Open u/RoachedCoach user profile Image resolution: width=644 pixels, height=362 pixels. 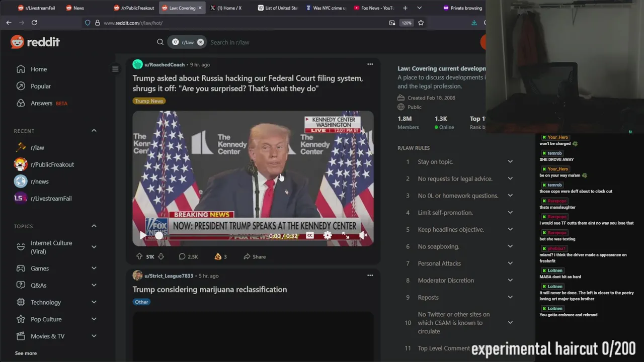(x=165, y=65)
